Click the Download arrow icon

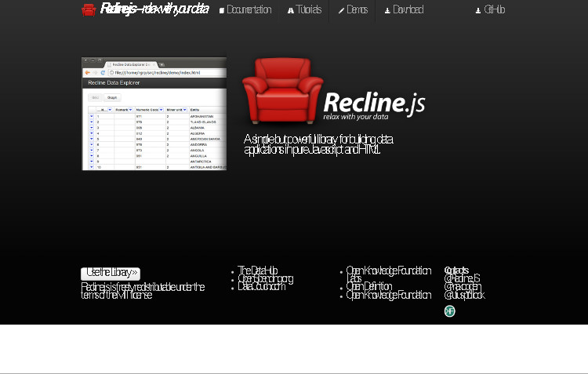[387, 11]
